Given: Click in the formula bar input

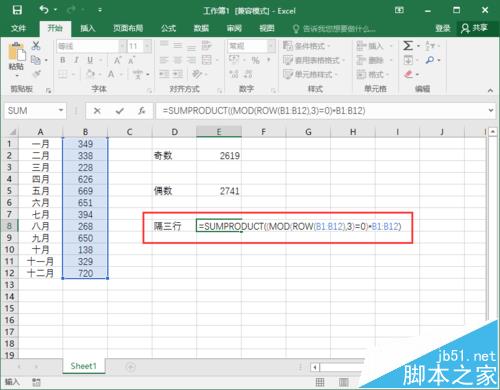Looking at the screenshot, I should coord(322,110).
